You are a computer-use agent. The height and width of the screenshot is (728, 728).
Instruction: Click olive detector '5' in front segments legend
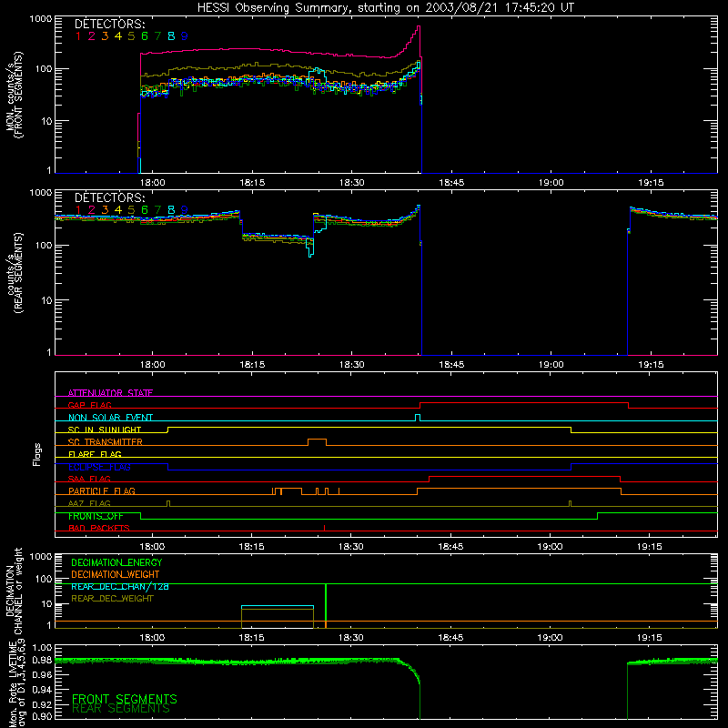131,36
